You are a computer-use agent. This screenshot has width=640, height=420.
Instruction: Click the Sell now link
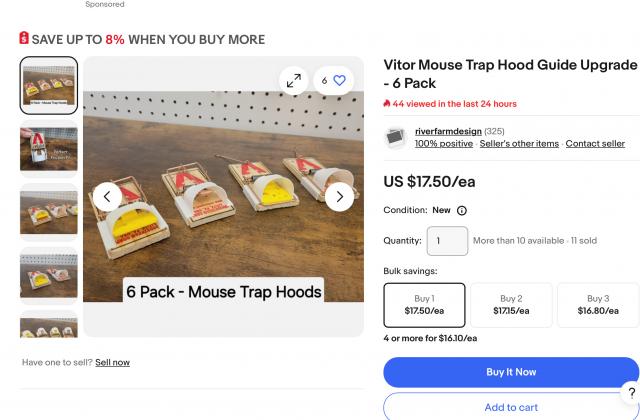112,362
